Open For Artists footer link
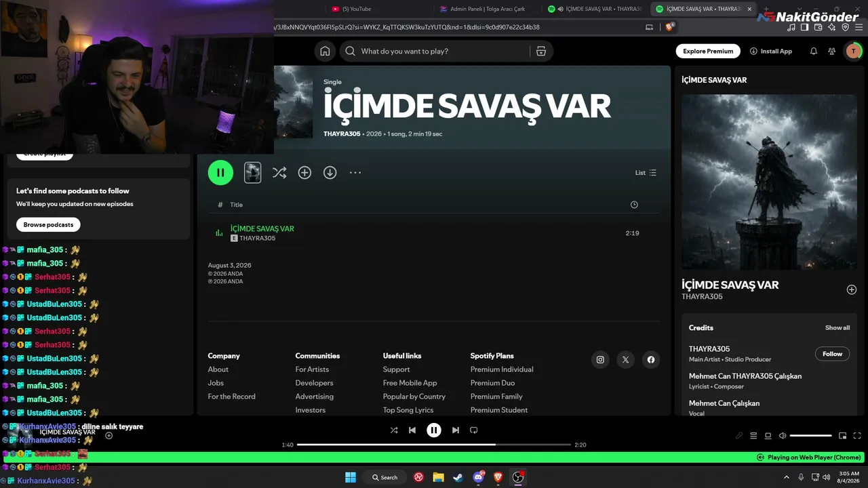 coord(312,369)
